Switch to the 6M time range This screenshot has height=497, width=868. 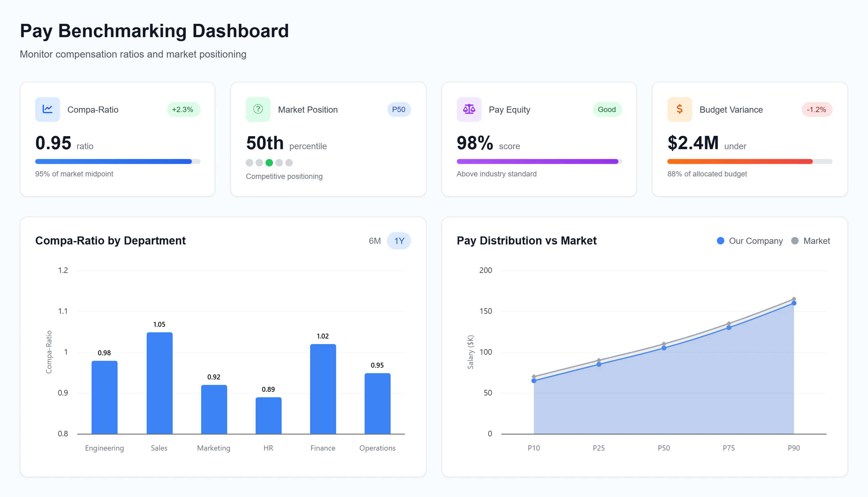(375, 241)
